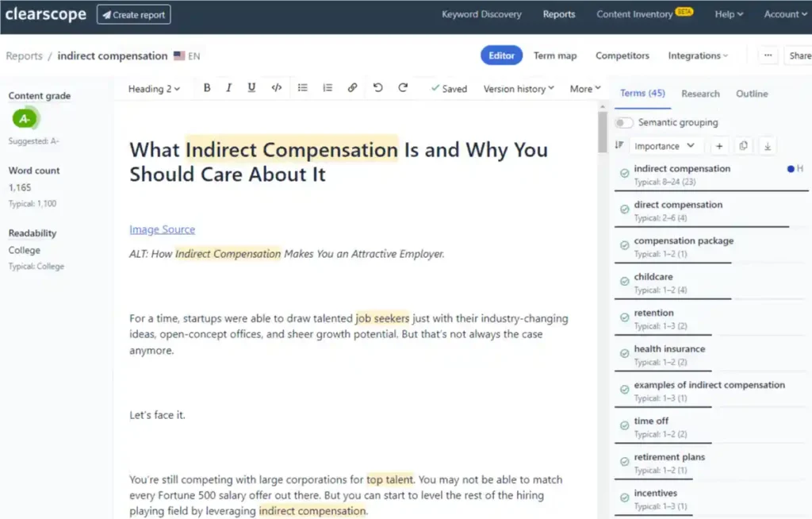Download terms list using download icon
This screenshot has width=812, height=519.
[x=768, y=147]
